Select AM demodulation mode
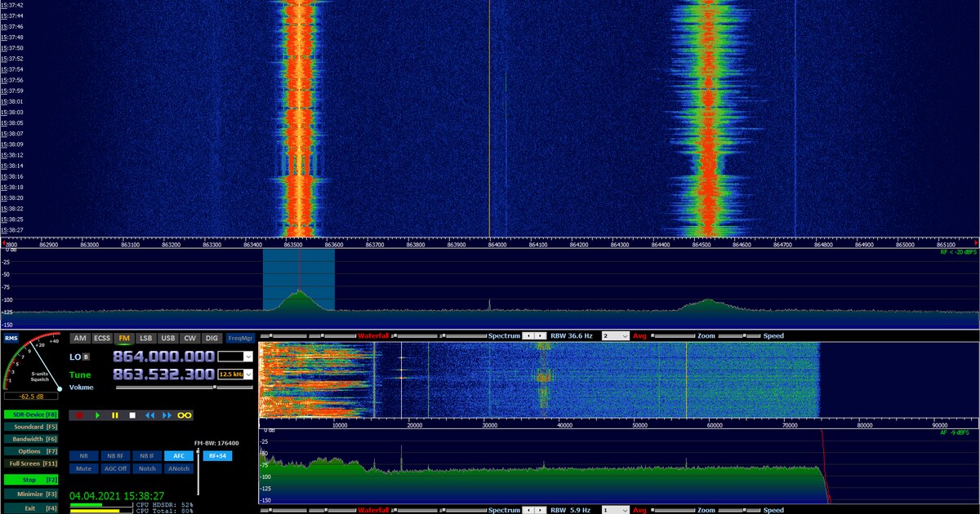This screenshot has width=980, height=514. coord(80,338)
